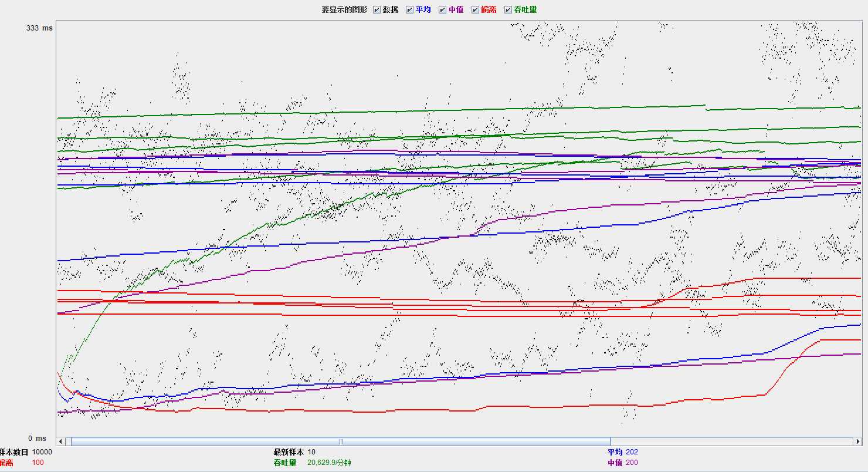This screenshot has height=472, width=868.
Task: Click the latest sample value 10
Action: 311,452
